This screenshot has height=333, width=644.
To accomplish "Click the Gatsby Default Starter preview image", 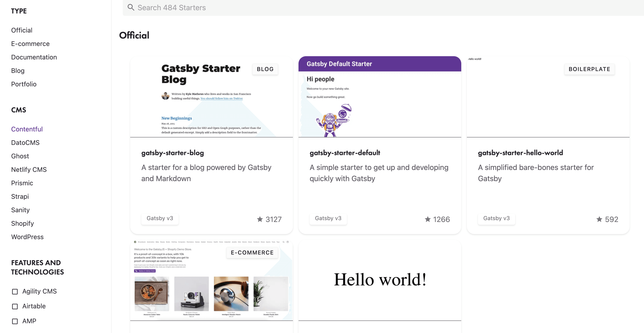I will point(380,97).
